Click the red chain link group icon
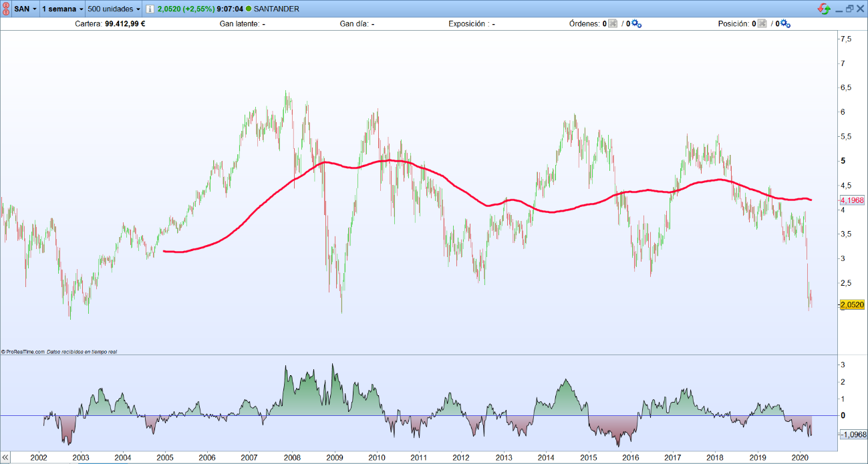Viewport: 868px width, 464px height. click(6, 9)
